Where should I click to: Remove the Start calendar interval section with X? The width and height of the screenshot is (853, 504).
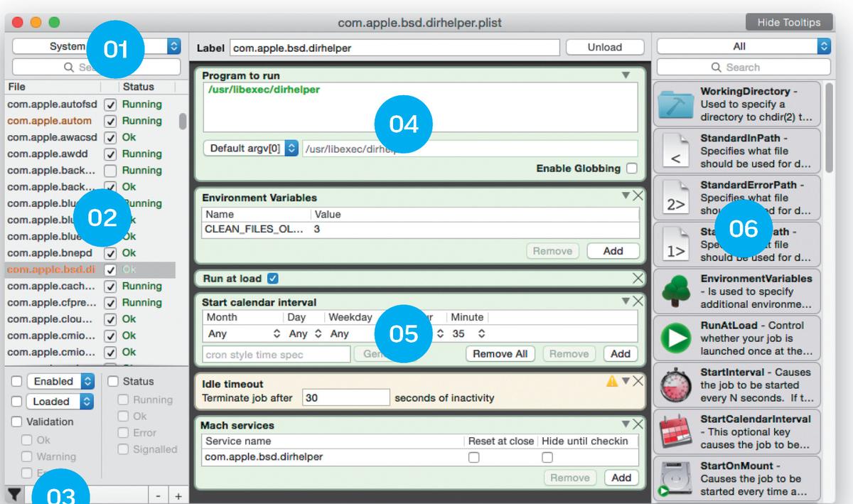click(x=638, y=301)
